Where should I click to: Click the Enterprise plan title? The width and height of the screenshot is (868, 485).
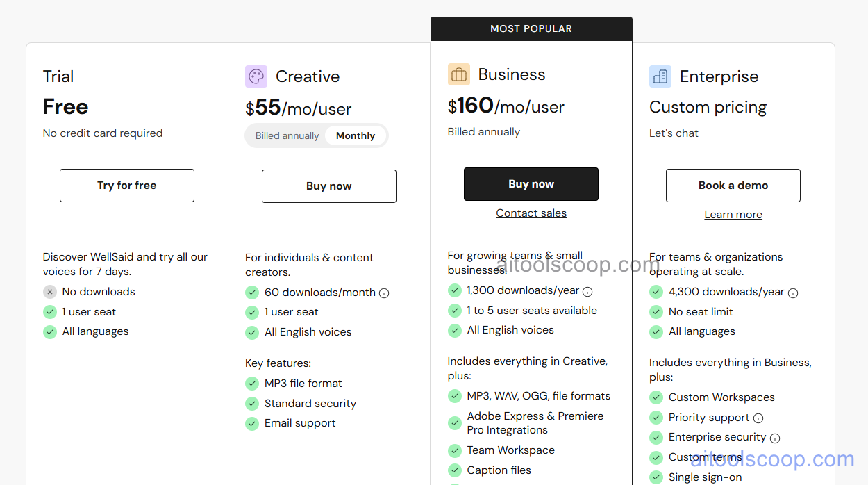(x=719, y=76)
